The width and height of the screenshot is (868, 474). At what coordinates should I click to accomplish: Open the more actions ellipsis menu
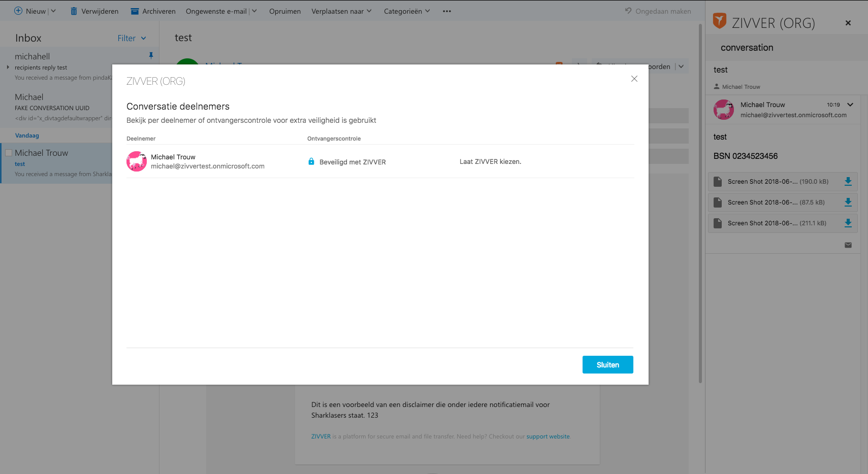[x=447, y=11]
